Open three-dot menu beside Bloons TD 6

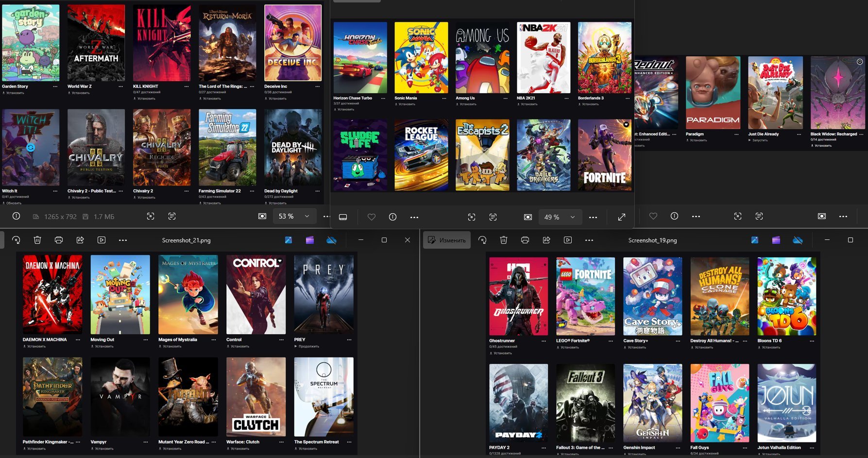tap(812, 341)
